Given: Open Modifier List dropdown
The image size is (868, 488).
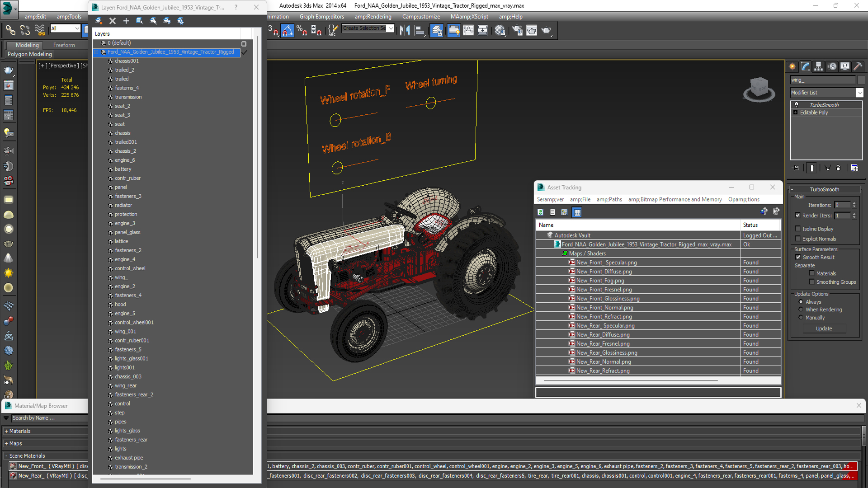Looking at the screenshot, I should pyautogui.click(x=859, y=93).
